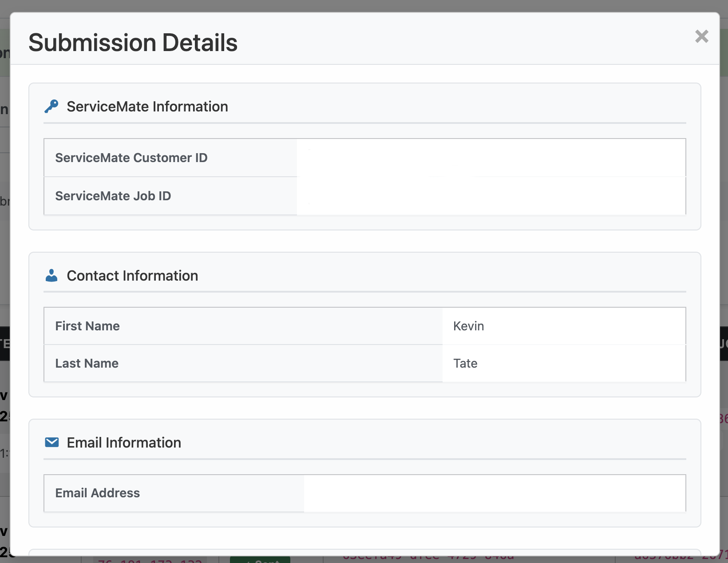Click the ServiceMate Customer ID value cell
This screenshot has width=728, height=563.
tap(491, 158)
